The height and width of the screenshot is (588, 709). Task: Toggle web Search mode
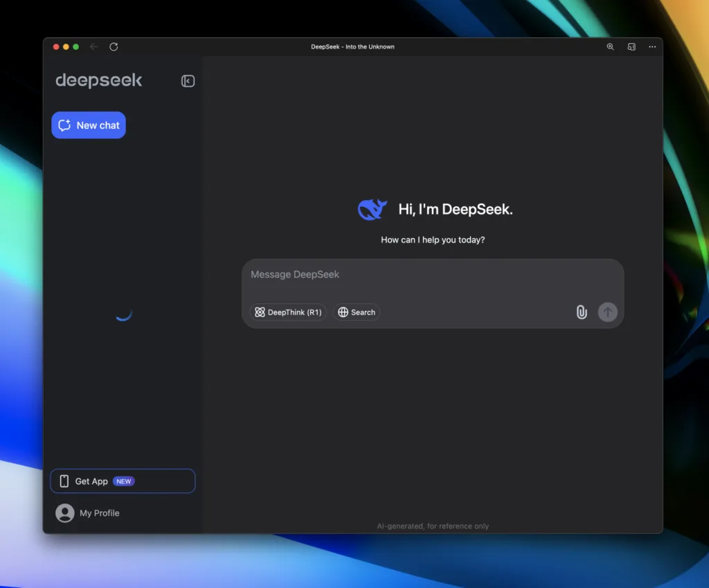point(357,312)
